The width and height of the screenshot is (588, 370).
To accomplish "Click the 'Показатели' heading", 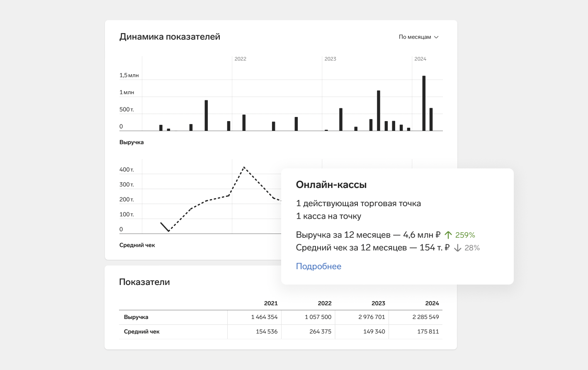I will (x=144, y=282).
